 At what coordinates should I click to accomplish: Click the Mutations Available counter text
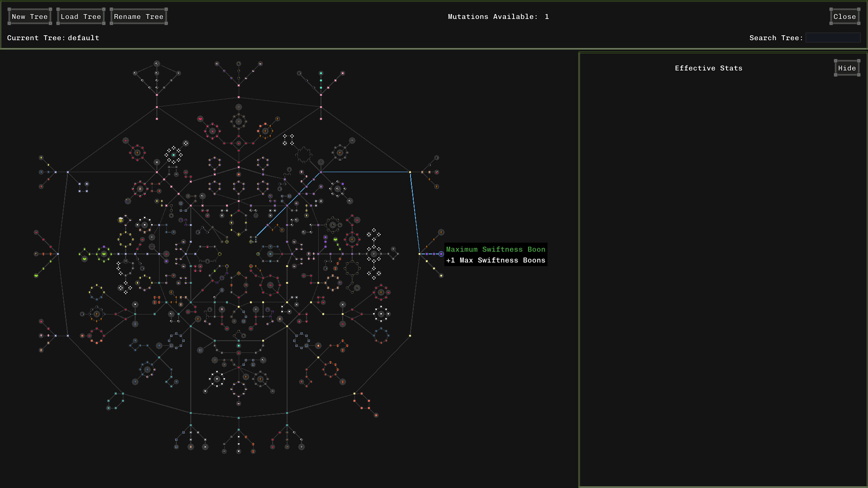(498, 17)
